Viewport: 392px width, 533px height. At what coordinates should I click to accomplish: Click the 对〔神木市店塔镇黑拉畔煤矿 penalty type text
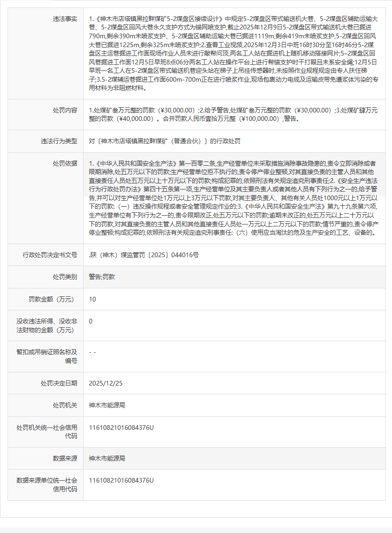165,141
